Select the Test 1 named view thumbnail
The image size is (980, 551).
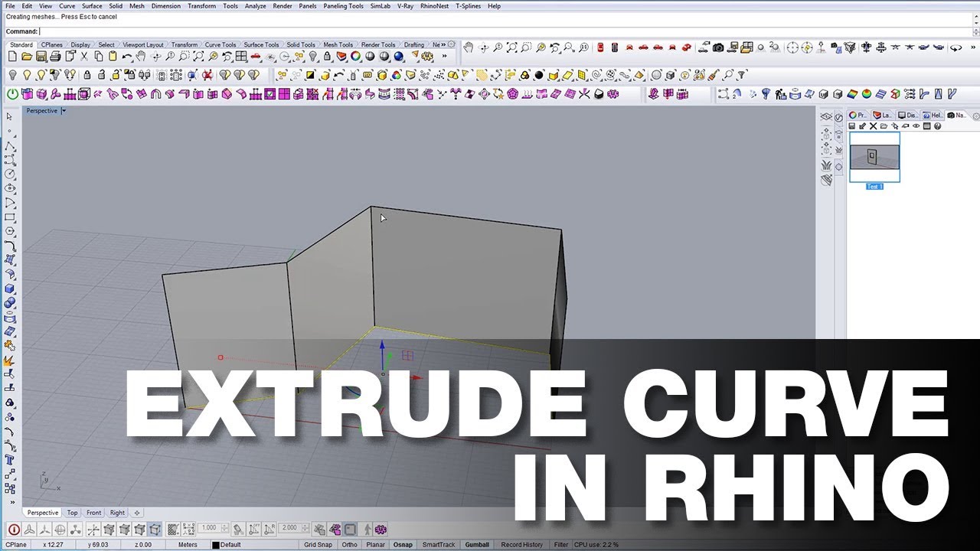point(874,158)
